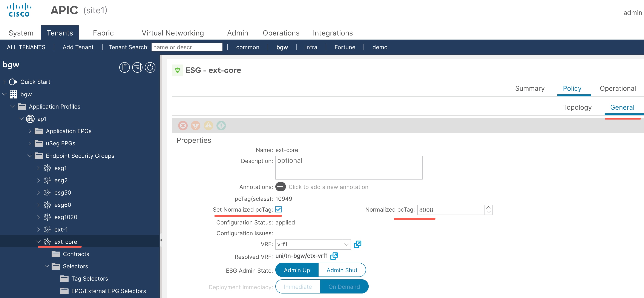Decrease the Normalized pcTag stepper value
This screenshot has height=298, width=644.
pos(489,212)
